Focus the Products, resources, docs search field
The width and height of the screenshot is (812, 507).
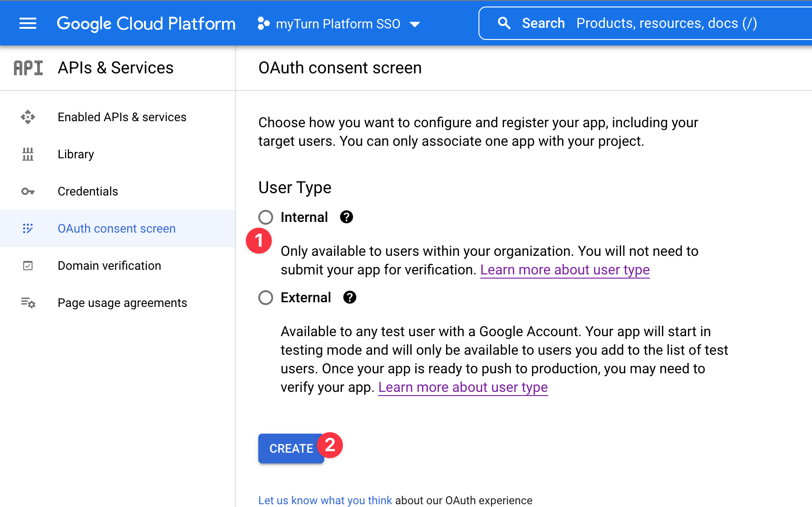(x=667, y=23)
